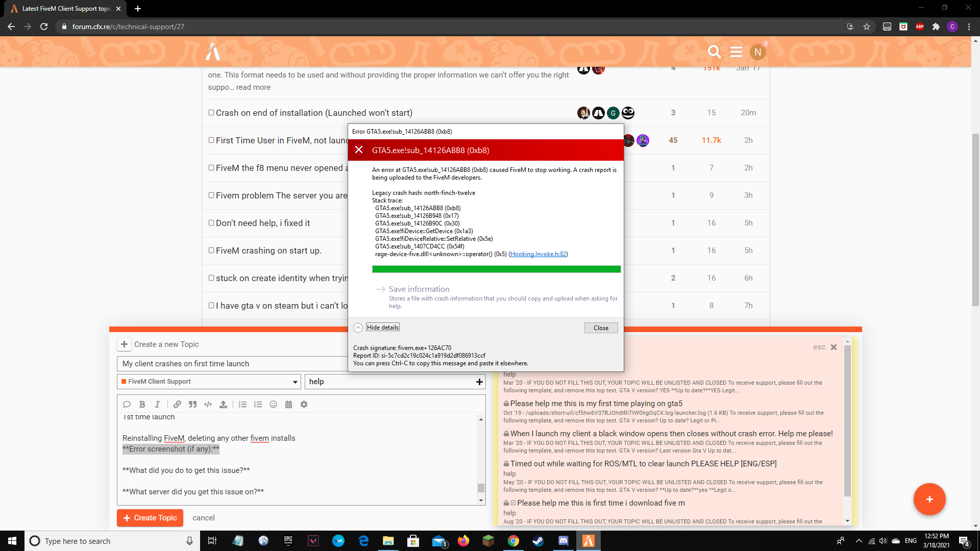The height and width of the screenshot is (551, 980).
Task: Open a new browser tab
Action: point(138,9)
